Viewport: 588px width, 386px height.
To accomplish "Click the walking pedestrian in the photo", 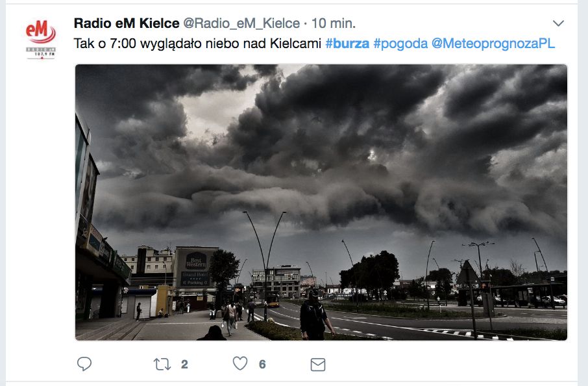I will (316, 315).
